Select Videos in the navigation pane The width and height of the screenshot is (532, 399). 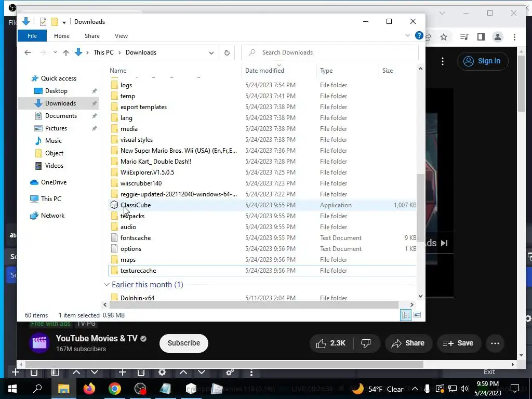pyautogui.click(x=54, y=166)
